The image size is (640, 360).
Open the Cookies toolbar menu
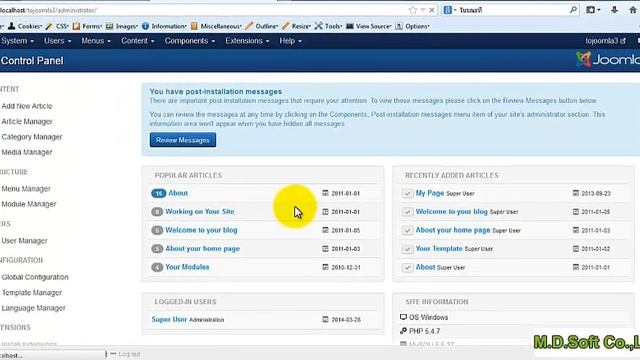25,26
